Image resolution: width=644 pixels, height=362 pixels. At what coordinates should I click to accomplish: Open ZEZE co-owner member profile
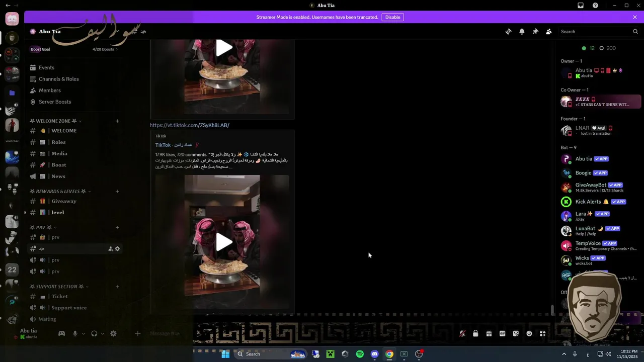pyautogui.click(x=600, y=102)
